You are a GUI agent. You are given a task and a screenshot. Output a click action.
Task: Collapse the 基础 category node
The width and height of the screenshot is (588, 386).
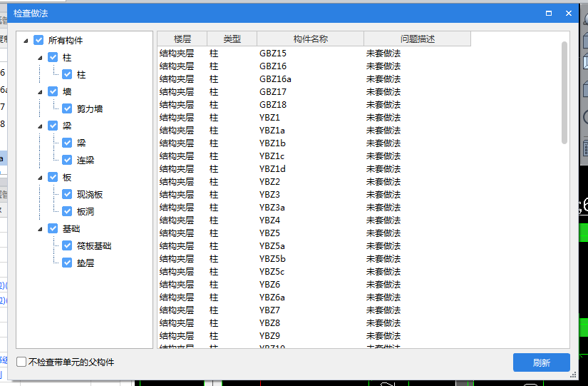point(40,229)
